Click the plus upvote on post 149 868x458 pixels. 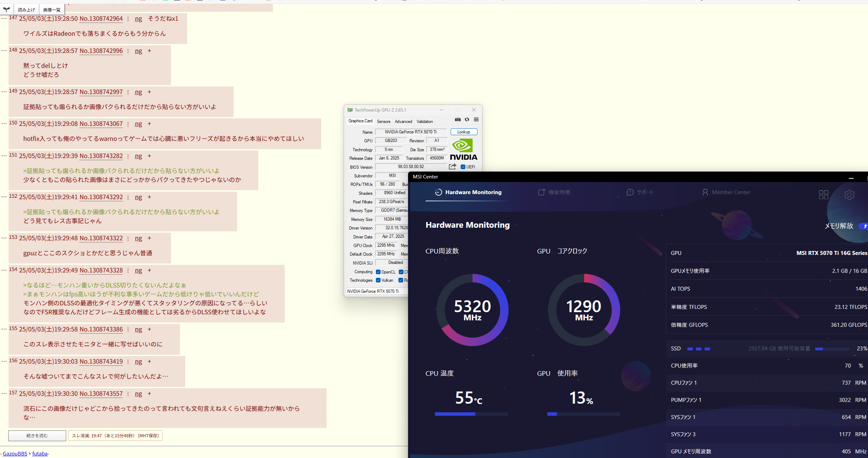pyautogui.click(x=149, y=92)
